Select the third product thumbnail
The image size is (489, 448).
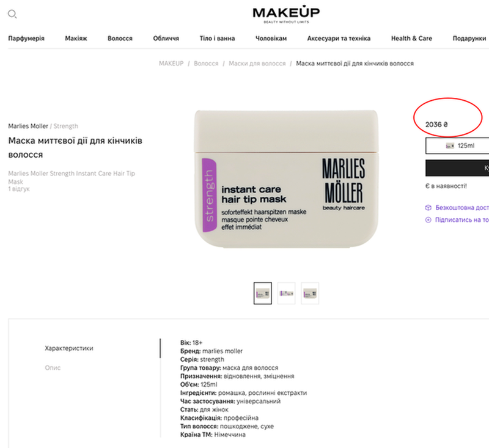coord(310,293)
